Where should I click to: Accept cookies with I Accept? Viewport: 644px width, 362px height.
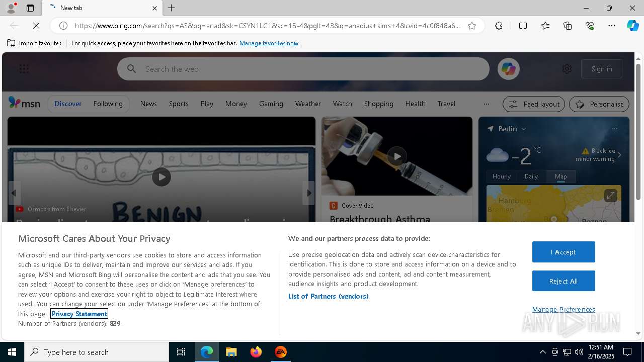563,252
